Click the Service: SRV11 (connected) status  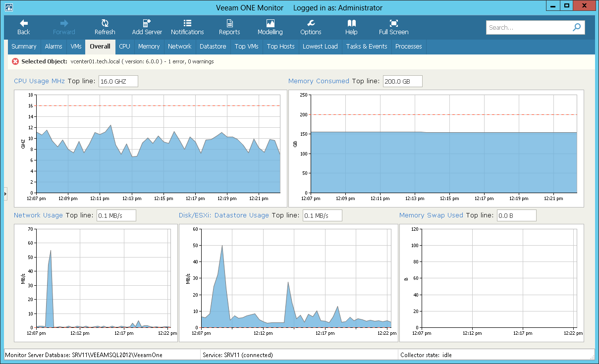238,355
